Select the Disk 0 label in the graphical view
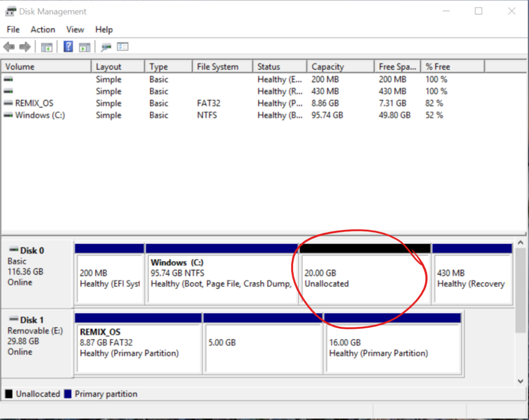The width and height of the screenshot is (529, 420). coord(37,274)
